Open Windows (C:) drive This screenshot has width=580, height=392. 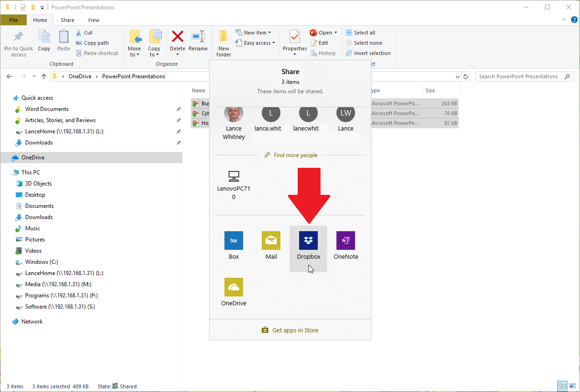[x=42, y=262]
